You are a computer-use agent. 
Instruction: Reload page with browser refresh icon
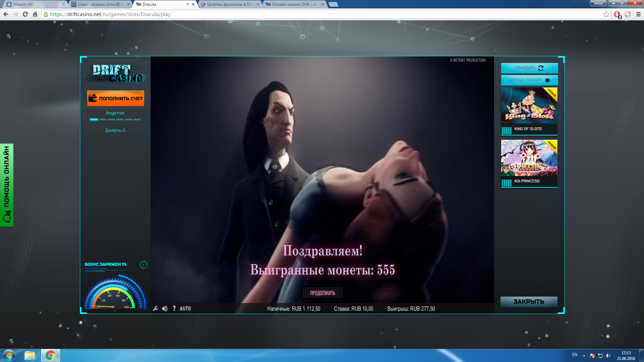tap(25, 14)
